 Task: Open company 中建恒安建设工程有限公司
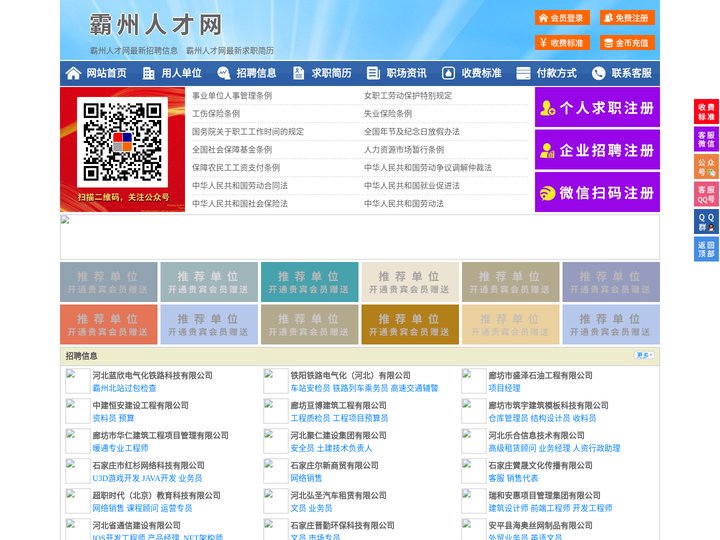pyautogui.click(x=141, y=405)
